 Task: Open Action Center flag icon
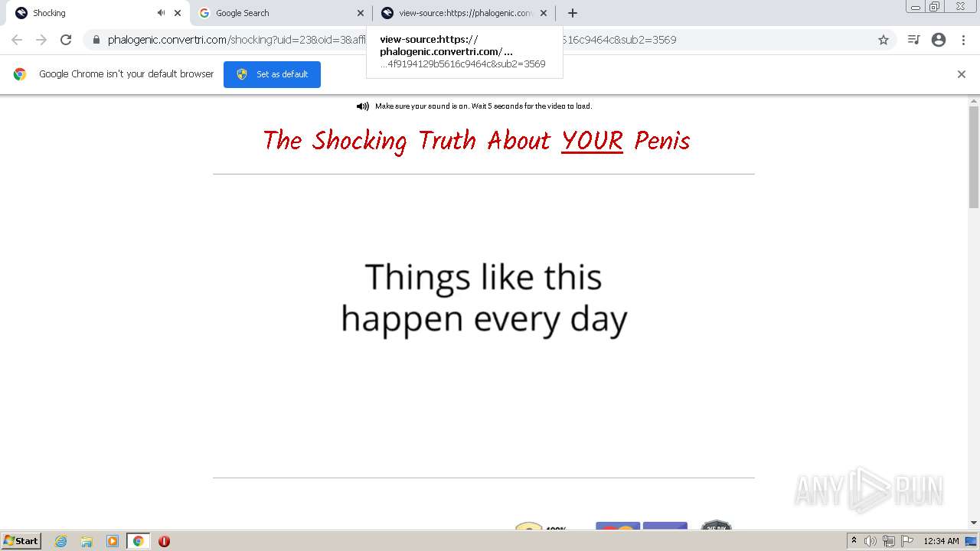[x=907, y=541]
